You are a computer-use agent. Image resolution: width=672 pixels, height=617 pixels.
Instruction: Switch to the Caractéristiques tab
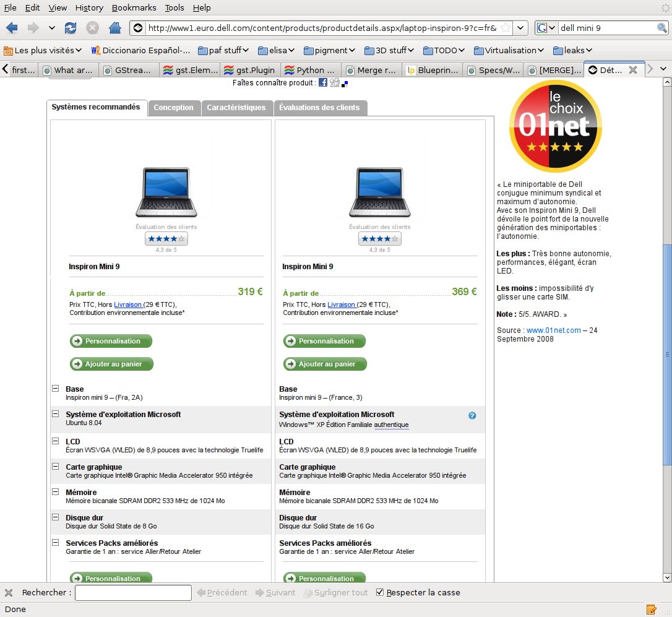tap(236, 108)
